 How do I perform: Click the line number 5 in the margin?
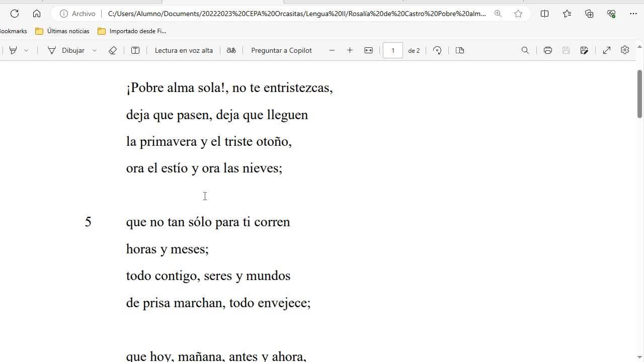(x=88, y=222)
